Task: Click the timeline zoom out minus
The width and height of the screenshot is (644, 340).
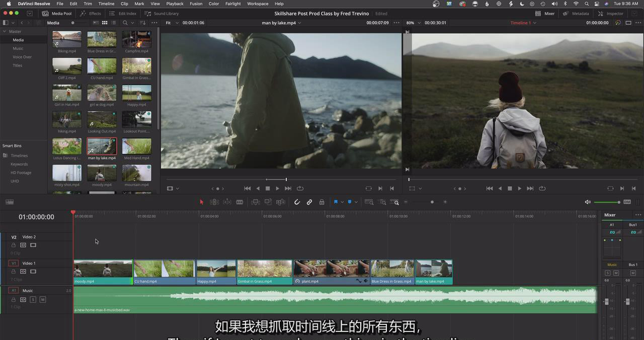Action: [406, 202]
